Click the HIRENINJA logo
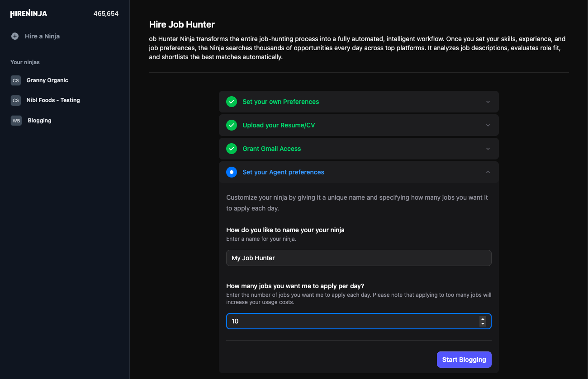 [28, 14]
